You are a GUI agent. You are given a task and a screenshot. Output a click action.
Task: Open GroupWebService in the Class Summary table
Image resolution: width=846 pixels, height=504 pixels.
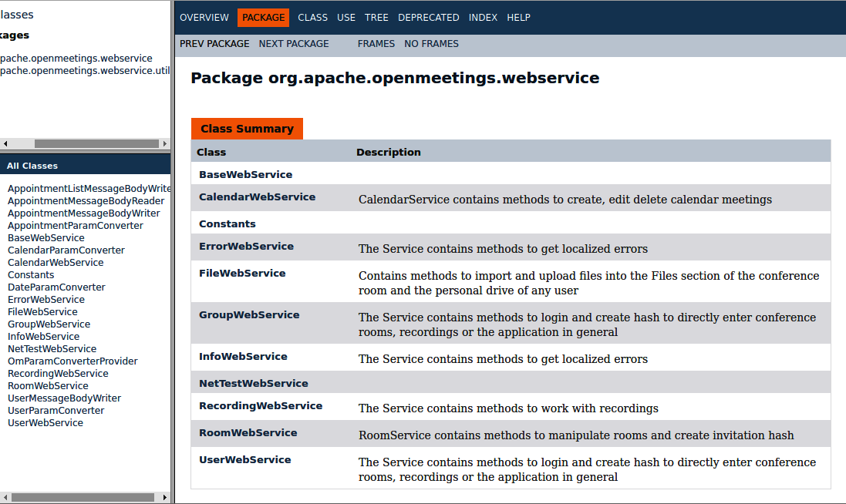(249, 314)
